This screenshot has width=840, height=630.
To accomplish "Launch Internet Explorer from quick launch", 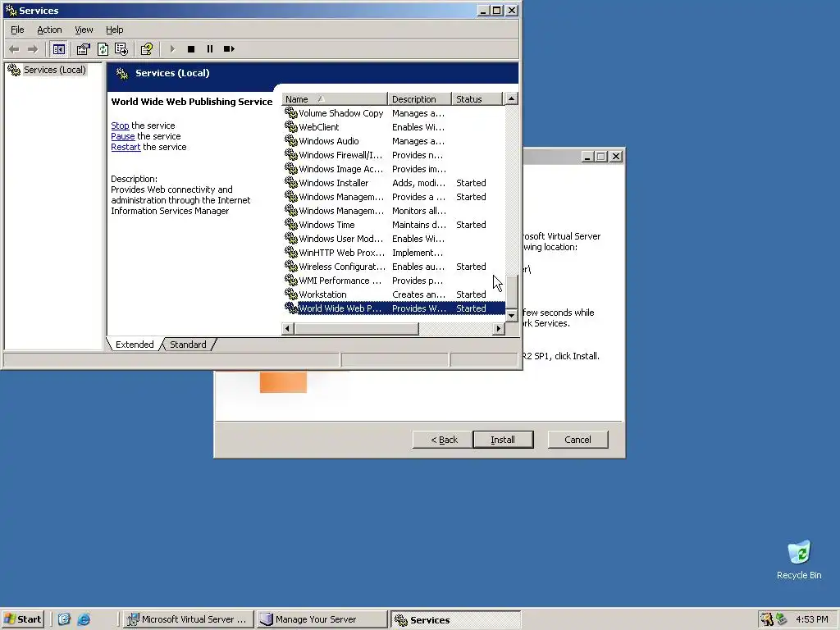I will click(84, 619).
